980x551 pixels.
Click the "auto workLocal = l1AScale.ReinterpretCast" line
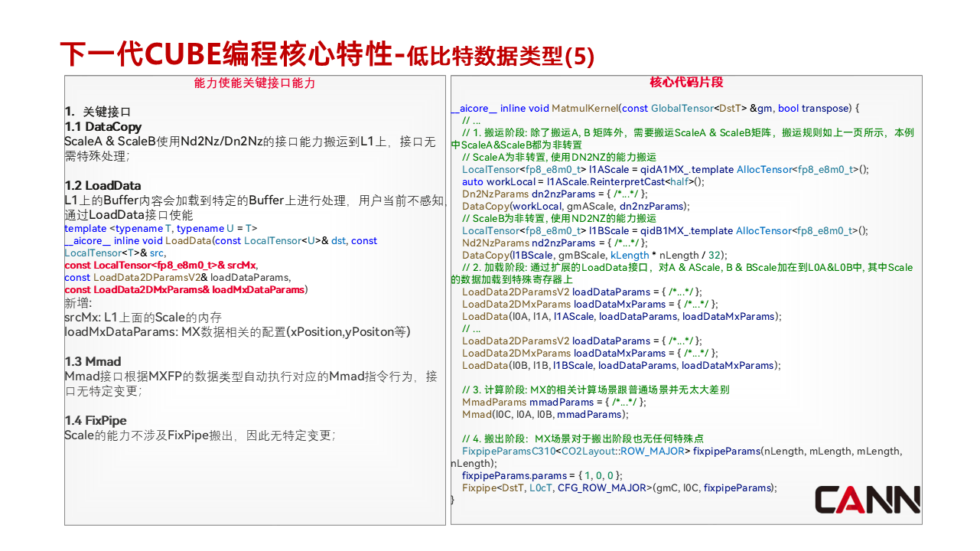(x=583, y=181)
